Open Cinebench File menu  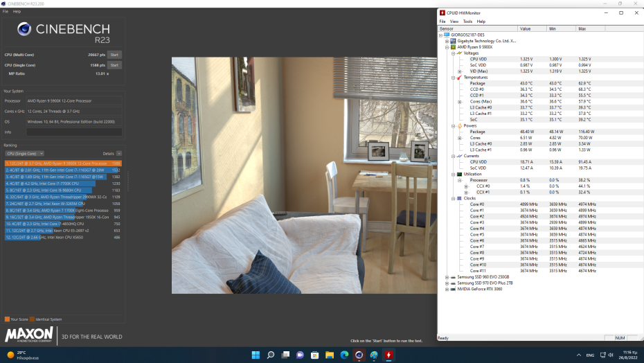pos(6,12)
